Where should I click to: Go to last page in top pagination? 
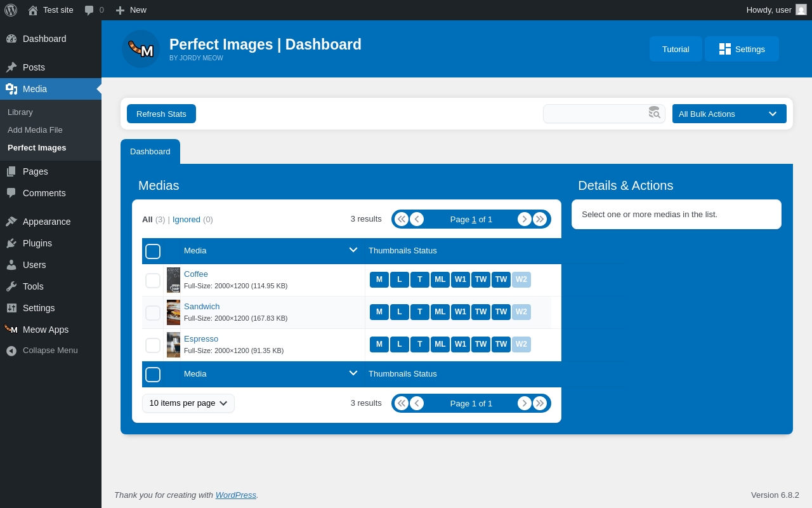coord(540,219)
